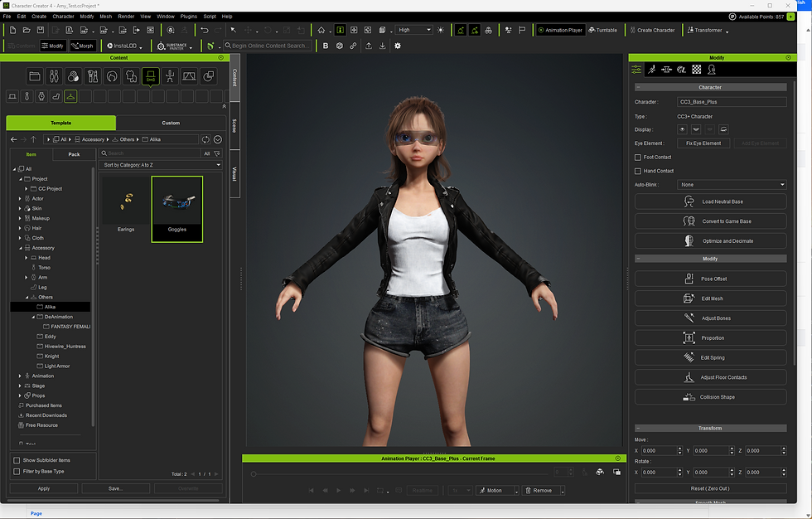The height and width of the screenshot is (519, 812).
Task: Open Sort by Category dropdown
Action: click(x=161, y=165)
